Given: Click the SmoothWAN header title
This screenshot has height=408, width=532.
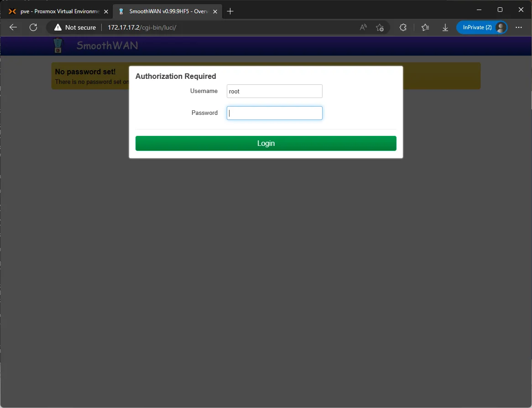Looking at the screenshot, I should [107, 46].
